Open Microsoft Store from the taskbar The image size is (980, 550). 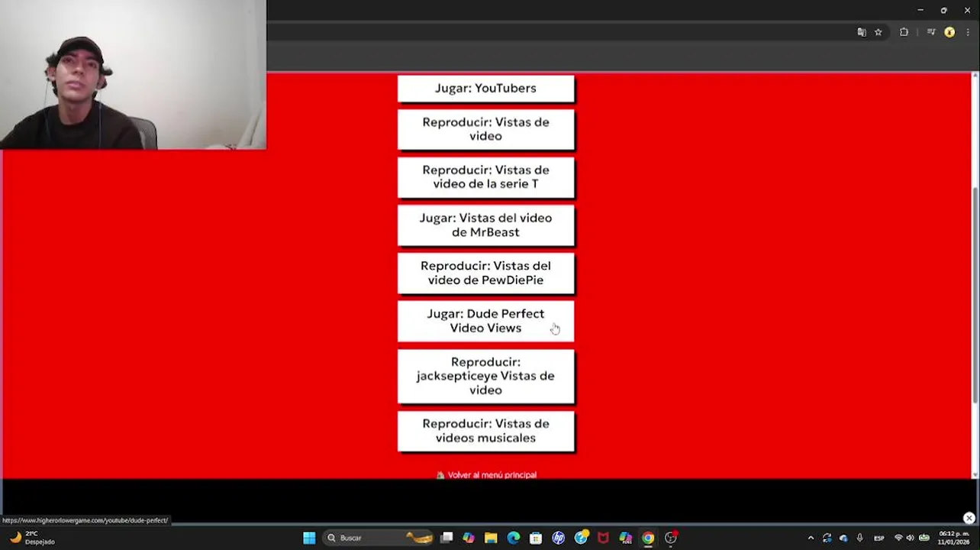click(536, 538)
